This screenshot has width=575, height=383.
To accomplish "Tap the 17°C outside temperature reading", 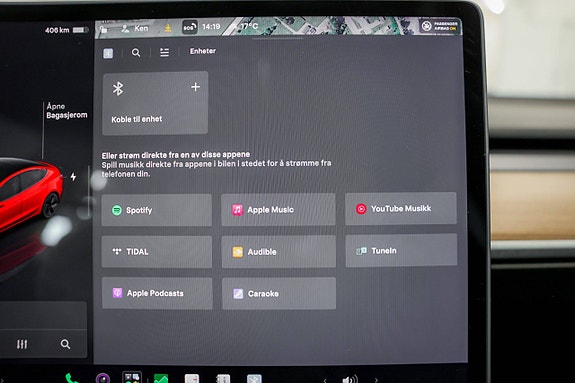I will point(249,26).
